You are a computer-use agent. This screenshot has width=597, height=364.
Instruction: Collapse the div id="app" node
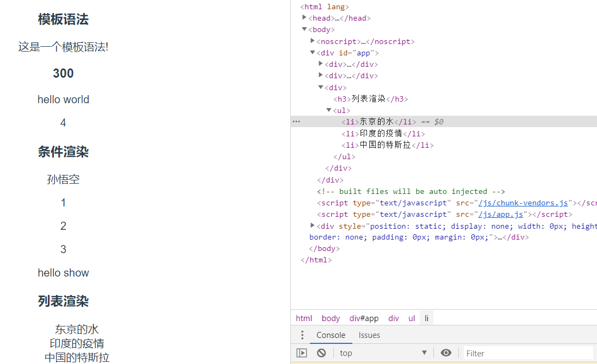(313, 52)
